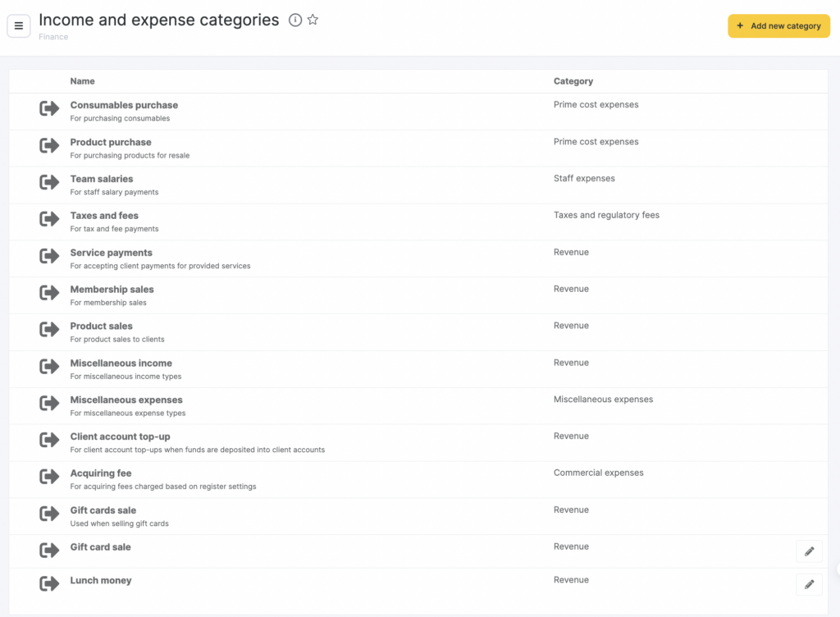Click the Category column header

pos(573,81)
